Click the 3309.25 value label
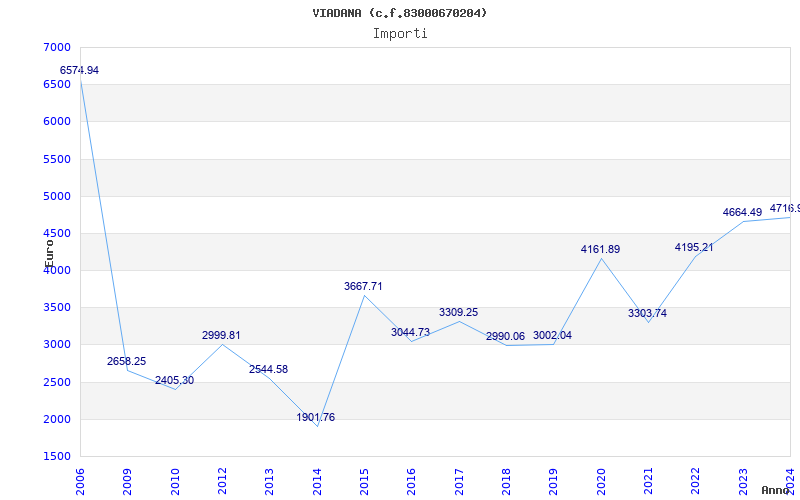Viewport: 800px width, 500px height. [x=459, y=313]
